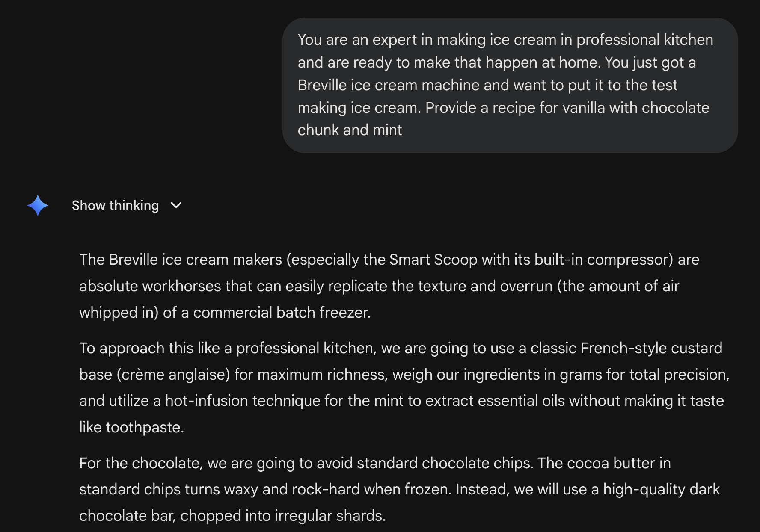Click the user prompt message bubble
This screenshot has height=532, width=760.
509,85
